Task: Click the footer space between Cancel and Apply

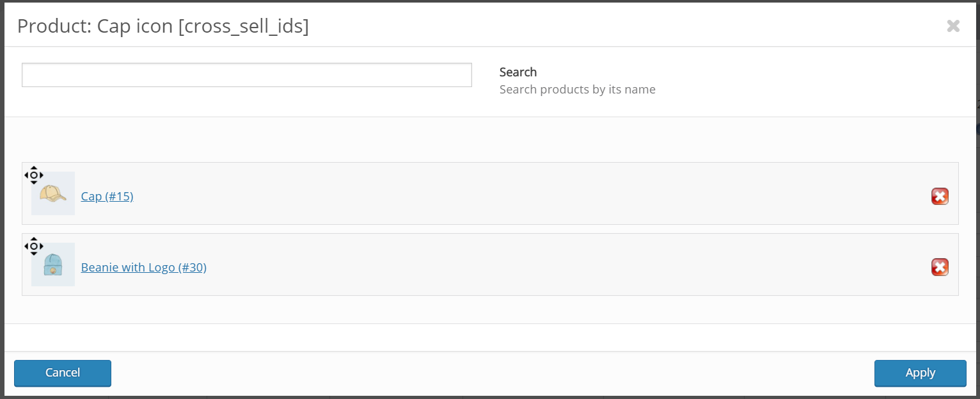Action: pos(493,373)
